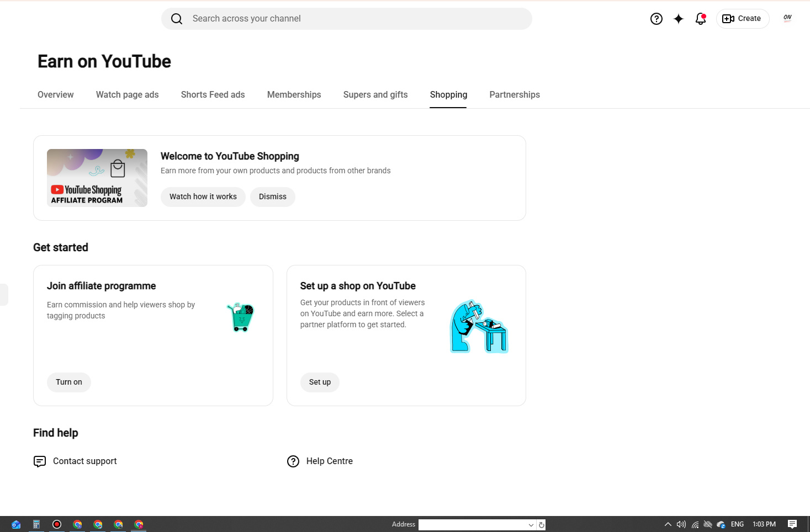
Task: Click the Help Centre question mark icon
Action: pos(293,461)
